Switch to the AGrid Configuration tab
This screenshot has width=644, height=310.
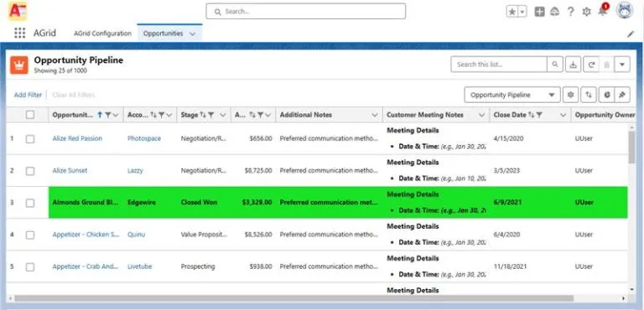[102, 34]
